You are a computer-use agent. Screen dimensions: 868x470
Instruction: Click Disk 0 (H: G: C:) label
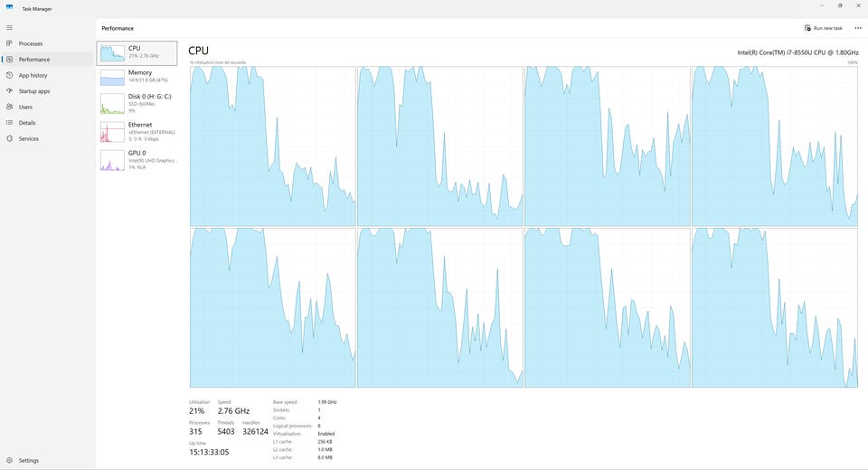tap(149, 97)
